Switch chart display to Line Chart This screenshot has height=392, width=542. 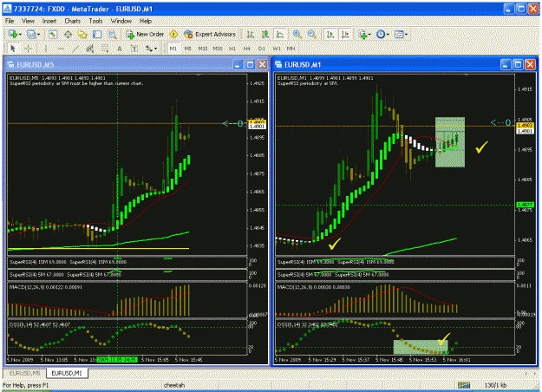click(x=280, y=34)
